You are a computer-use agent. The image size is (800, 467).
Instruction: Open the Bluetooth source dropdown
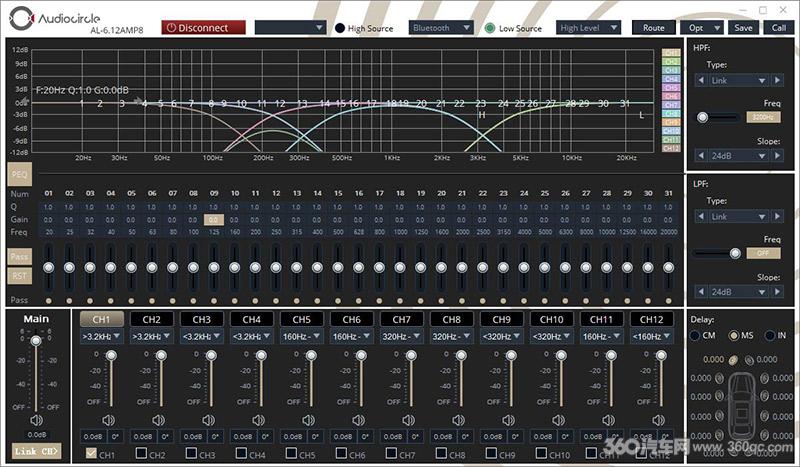click(x=441, y=28)
